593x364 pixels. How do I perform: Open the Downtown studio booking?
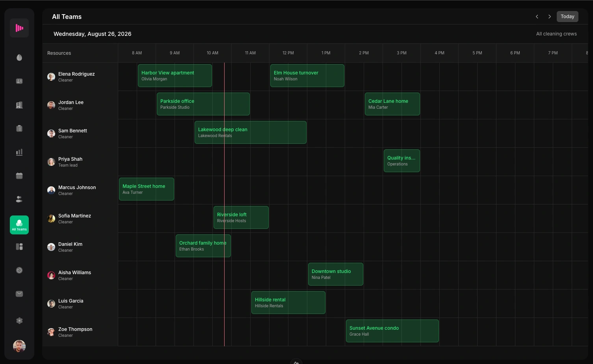(336, 274)
